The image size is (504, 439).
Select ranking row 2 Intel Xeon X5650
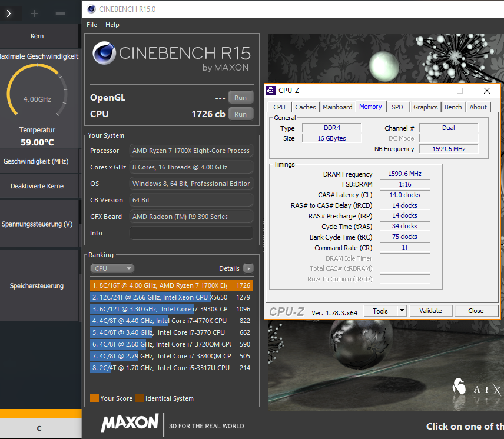coord(172,297)
